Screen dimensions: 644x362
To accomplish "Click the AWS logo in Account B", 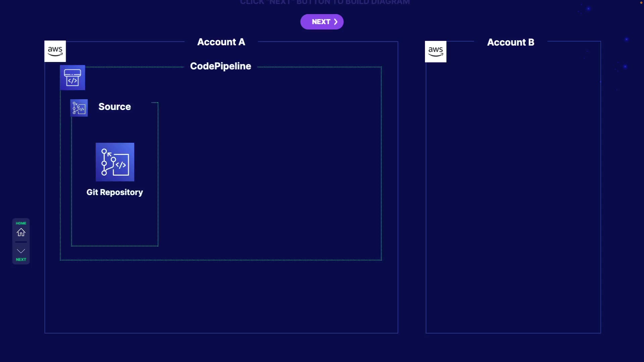I will click(x=435, y=52).
